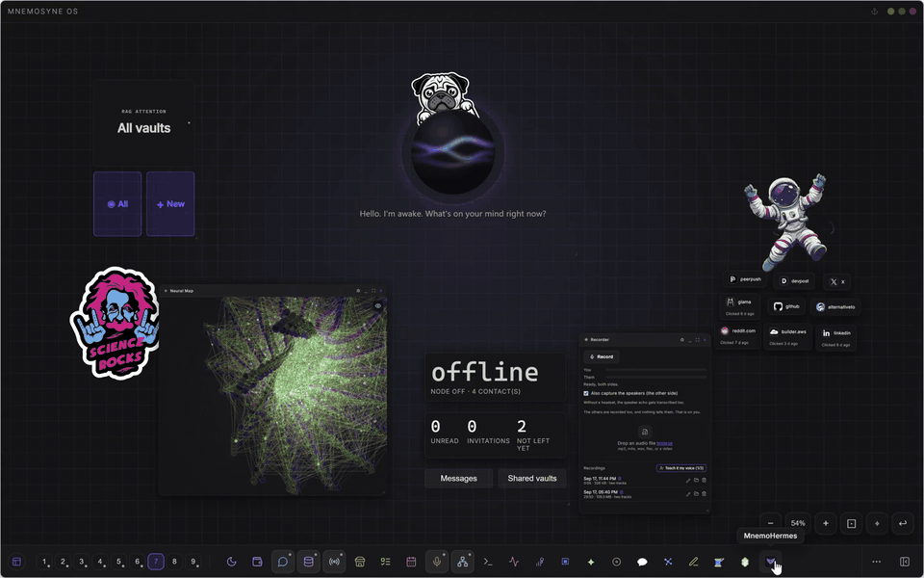Viewport: 924px width, 578px height.
Task: Click the crescent moon icon in the dock
Action: tap(232, 562)
